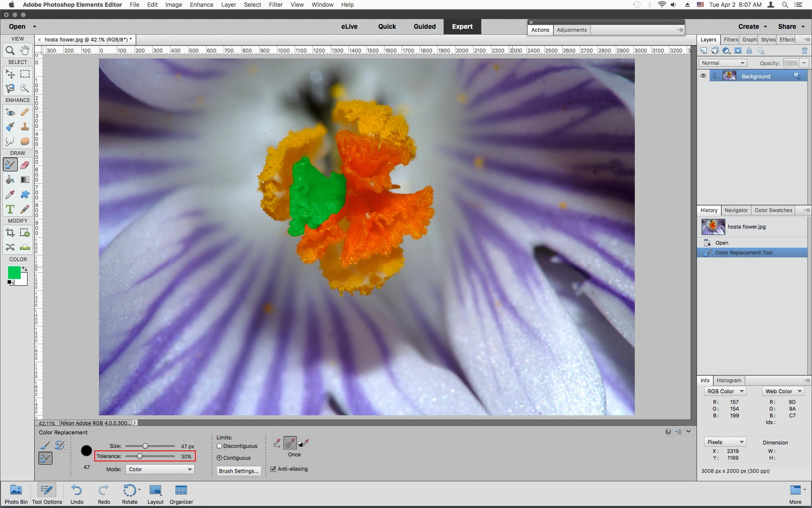Select the Hand tool
The width and height of the screenshot is (812, 508).
[25, 50]
